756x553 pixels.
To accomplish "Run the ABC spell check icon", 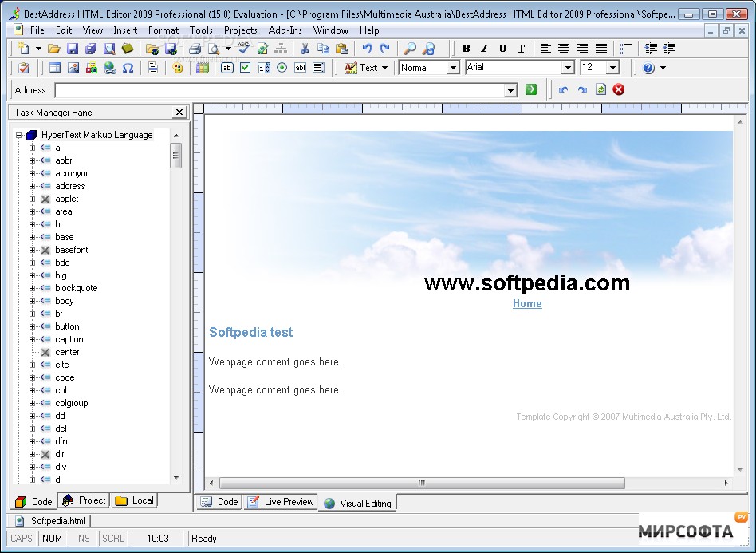I will tap(244, 48).
